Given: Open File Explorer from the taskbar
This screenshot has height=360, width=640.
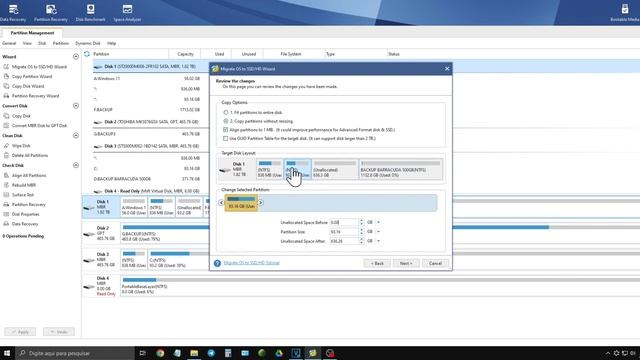Looking at the screenshot, I should coord(194,353).
